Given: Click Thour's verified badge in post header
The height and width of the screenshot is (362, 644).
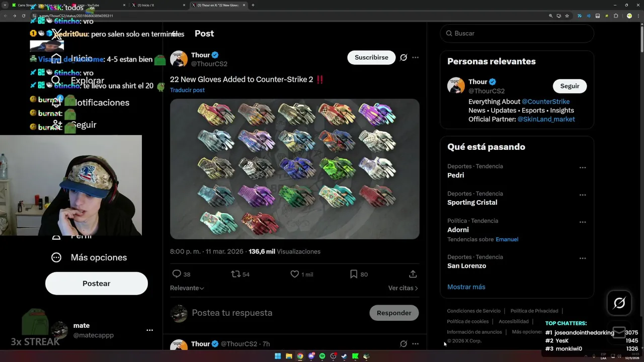Looking at the screenshot, I should 215,55.
